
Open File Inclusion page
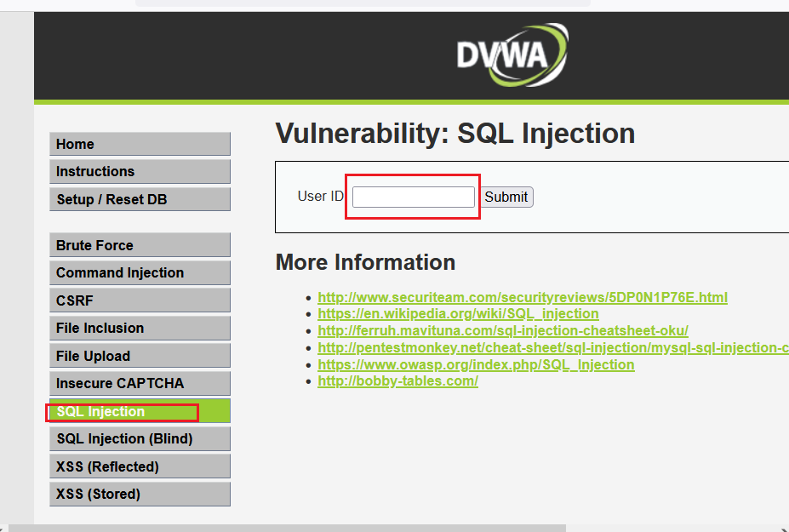pyautogui.click(x=140, y=329)
